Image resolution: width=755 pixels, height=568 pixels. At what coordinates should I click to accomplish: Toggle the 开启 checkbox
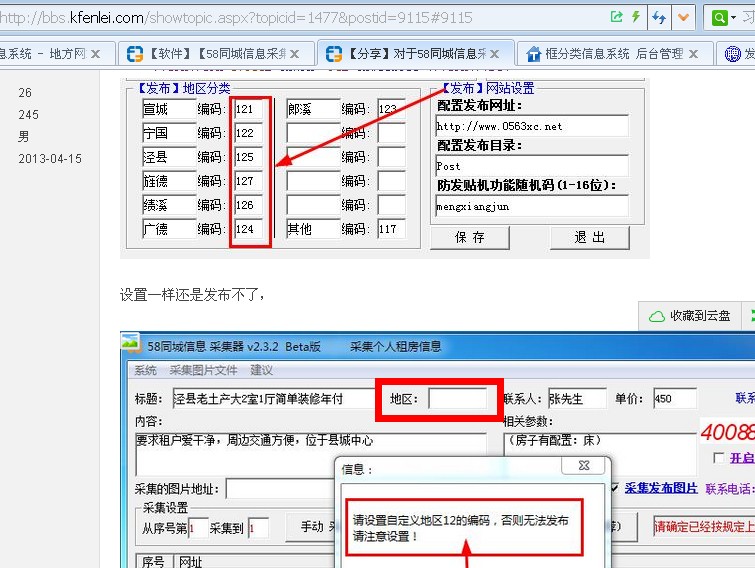click(718, 458)
